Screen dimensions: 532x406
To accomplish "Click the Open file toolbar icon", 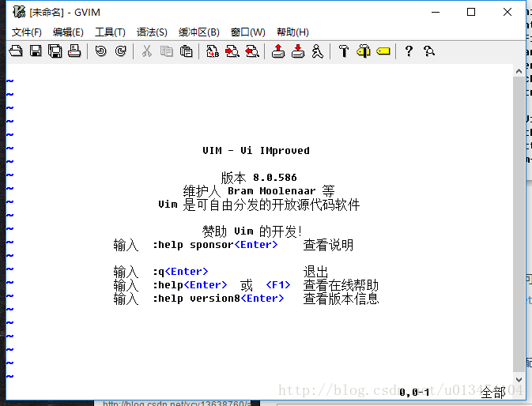I will (16, 51).
